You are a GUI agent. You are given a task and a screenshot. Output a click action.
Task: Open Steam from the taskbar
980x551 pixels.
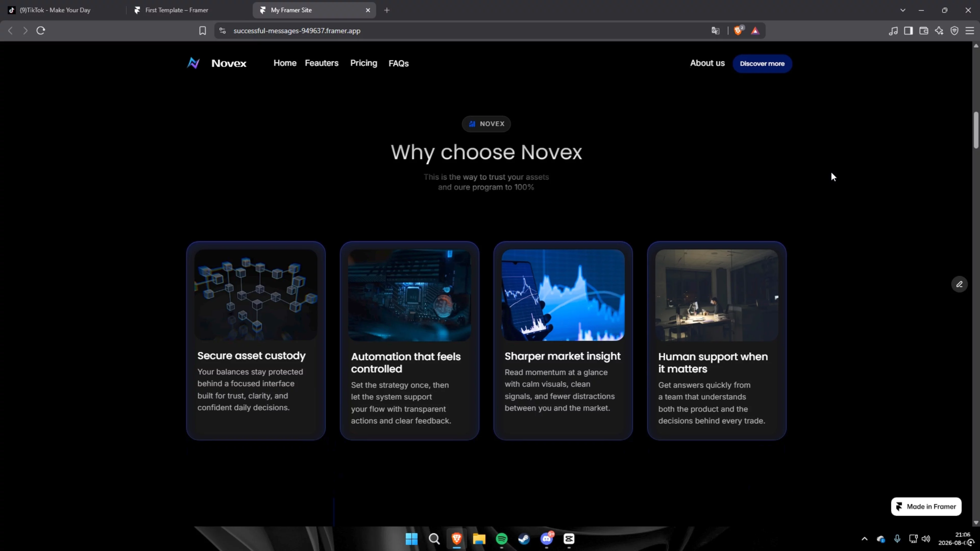[524, 539]
